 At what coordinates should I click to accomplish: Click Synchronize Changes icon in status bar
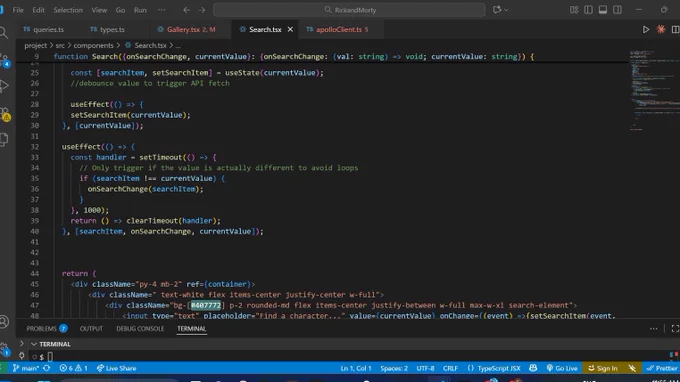pyautogui.click(x=47, y=368)
